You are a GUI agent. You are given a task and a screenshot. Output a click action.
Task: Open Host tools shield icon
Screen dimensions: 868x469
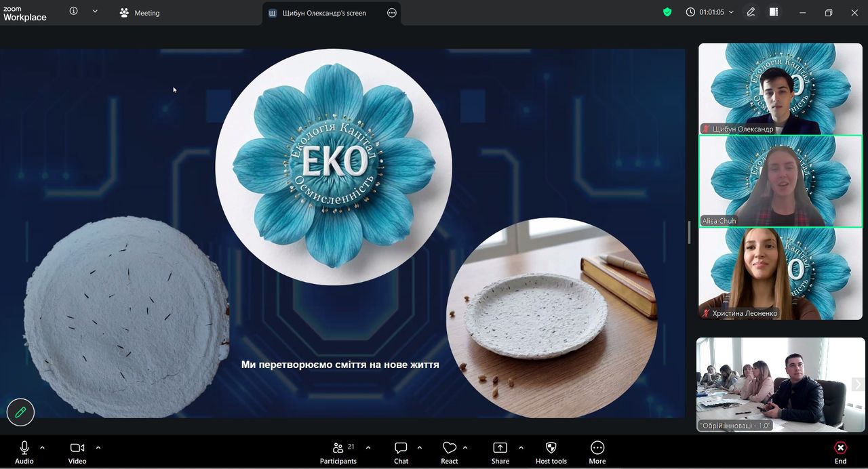(x=551, y=452)
